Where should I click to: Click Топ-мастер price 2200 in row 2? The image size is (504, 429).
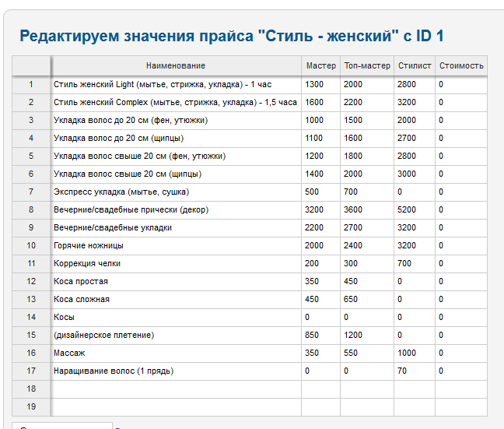click(x=367, y=103)
